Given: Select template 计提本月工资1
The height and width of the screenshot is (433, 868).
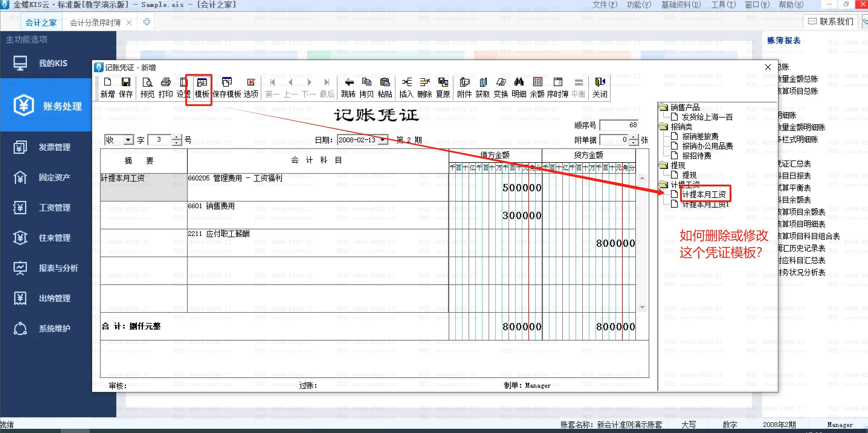Looking at the screenshot, I should [x=705, y=204].
